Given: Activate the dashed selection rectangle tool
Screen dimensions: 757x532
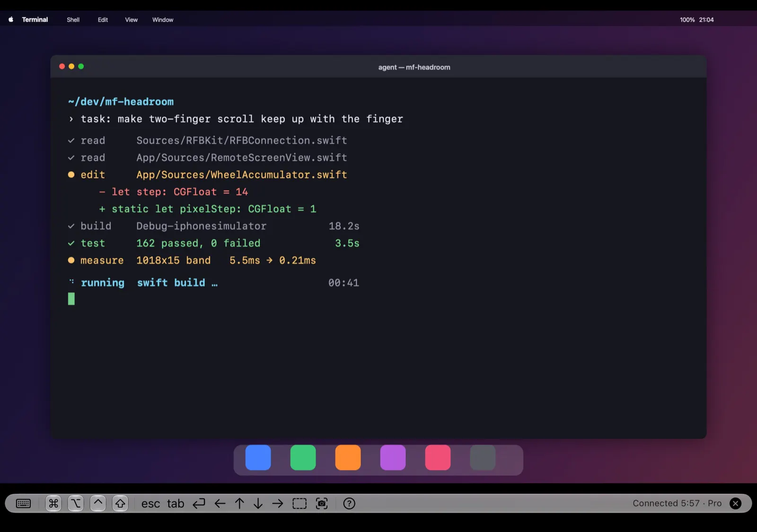Looking at the screenshot, I should point(299,504).
